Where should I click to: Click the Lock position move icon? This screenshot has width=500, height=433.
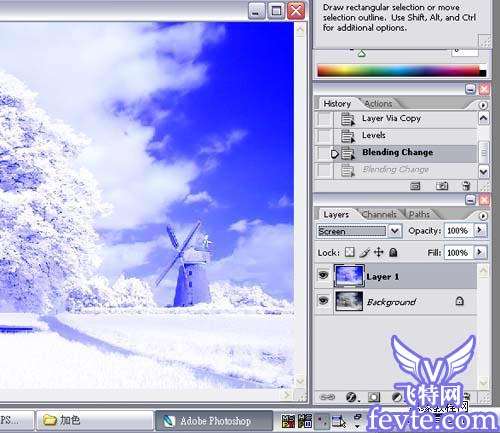tap(379, 252)
